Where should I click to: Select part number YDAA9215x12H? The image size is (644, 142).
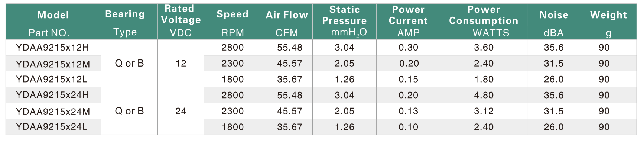[x=53, y=48]
